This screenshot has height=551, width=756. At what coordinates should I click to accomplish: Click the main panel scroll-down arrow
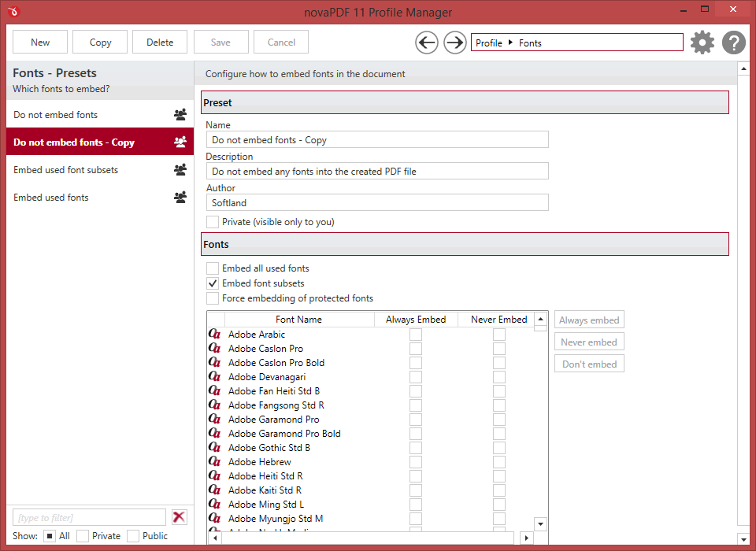(x=743, y=539)
